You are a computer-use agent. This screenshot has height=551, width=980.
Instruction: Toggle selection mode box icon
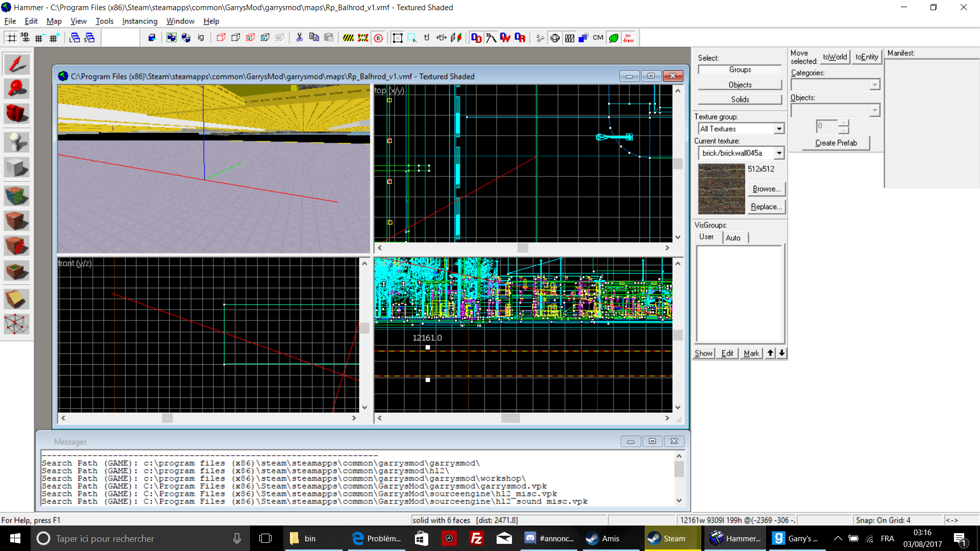tap(397, 38)
